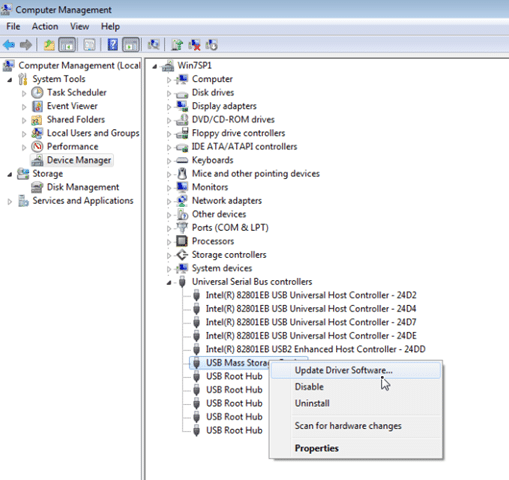Image resolution: width=509 pixels, height=480 pixels.
Task: Expand the Network adapters category
Action: click(169, 201)
